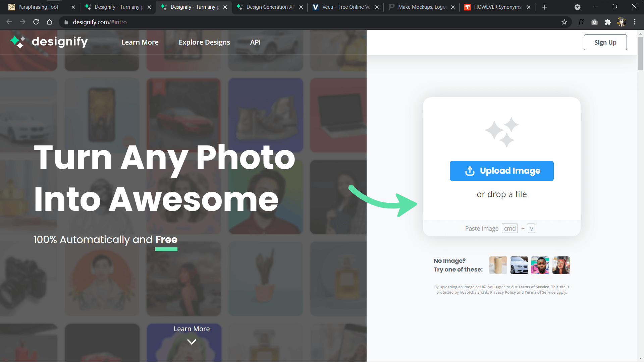Viewport: 644px width, 362px height.
Task: Open the extensions puzzle icon
Action: point(608,22)
